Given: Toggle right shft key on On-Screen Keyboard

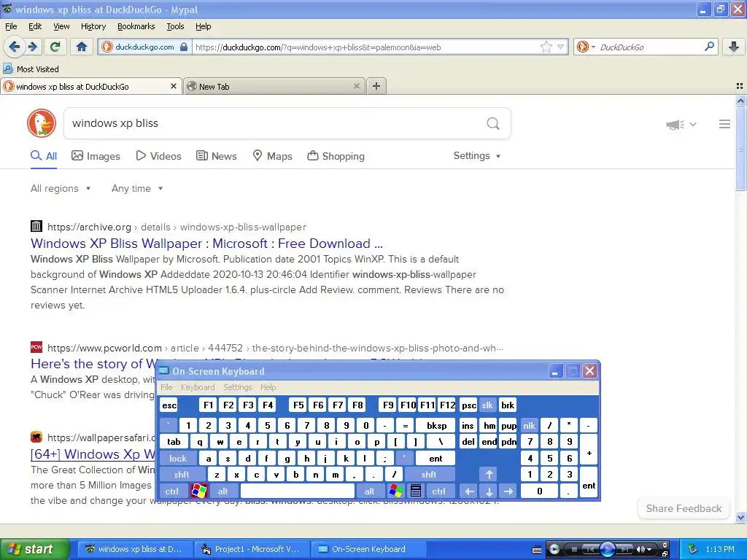Looking at the screenshot, I should point(429,474).
